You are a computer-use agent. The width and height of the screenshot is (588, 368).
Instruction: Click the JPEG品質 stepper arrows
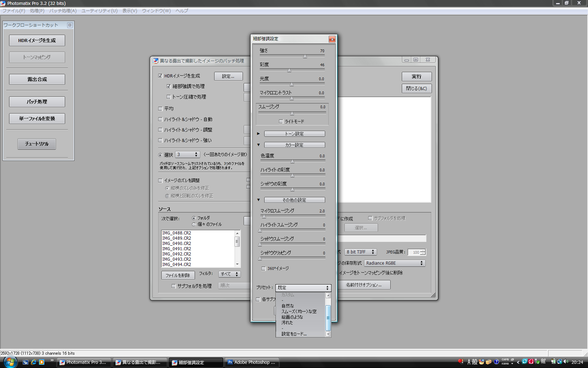point(423,252)
